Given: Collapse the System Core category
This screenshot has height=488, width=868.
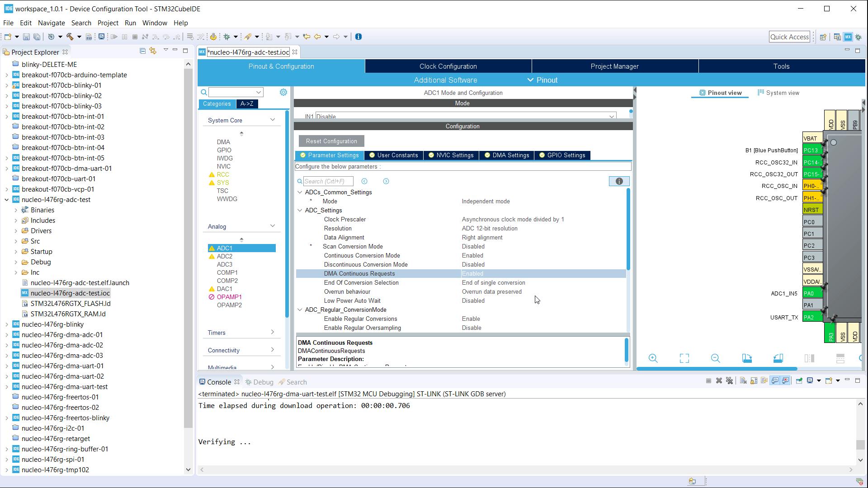Looking at the screenshot, I should pos(273,120).
